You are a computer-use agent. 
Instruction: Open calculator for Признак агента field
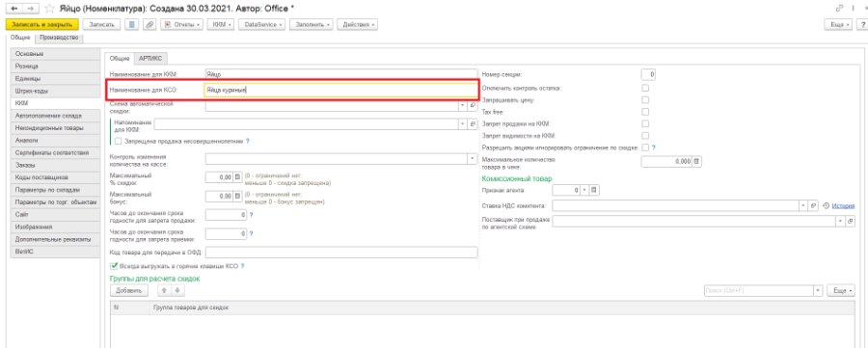click(x=594, y=190)
